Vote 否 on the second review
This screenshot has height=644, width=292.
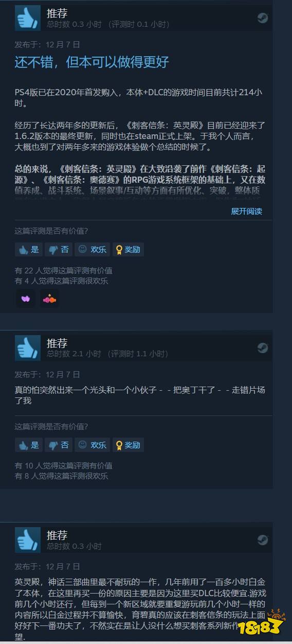(58, 445)
